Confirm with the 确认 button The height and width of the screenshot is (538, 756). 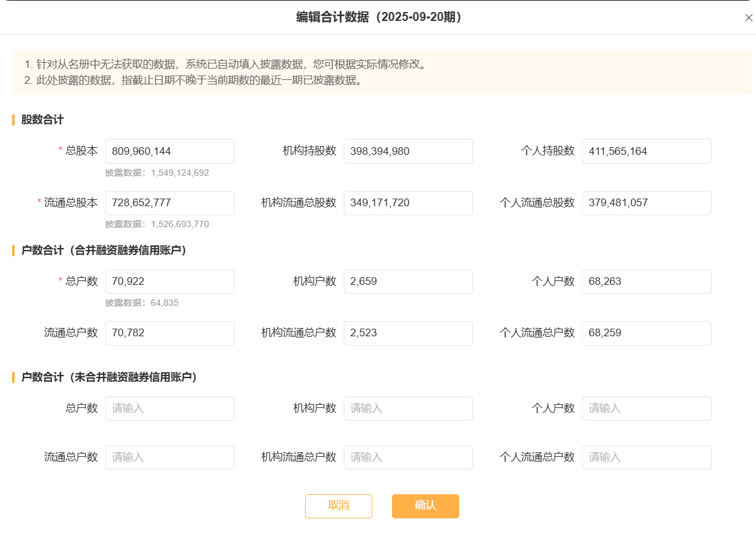(425, 506)
